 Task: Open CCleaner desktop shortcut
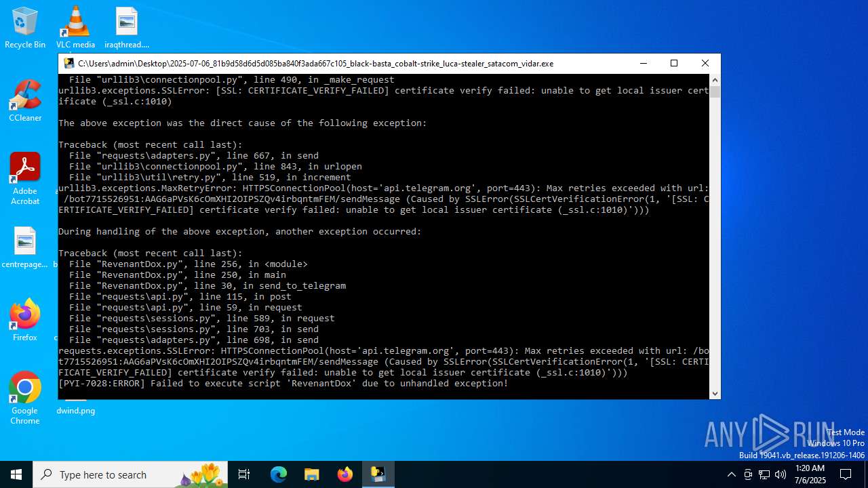click(25, 102)
